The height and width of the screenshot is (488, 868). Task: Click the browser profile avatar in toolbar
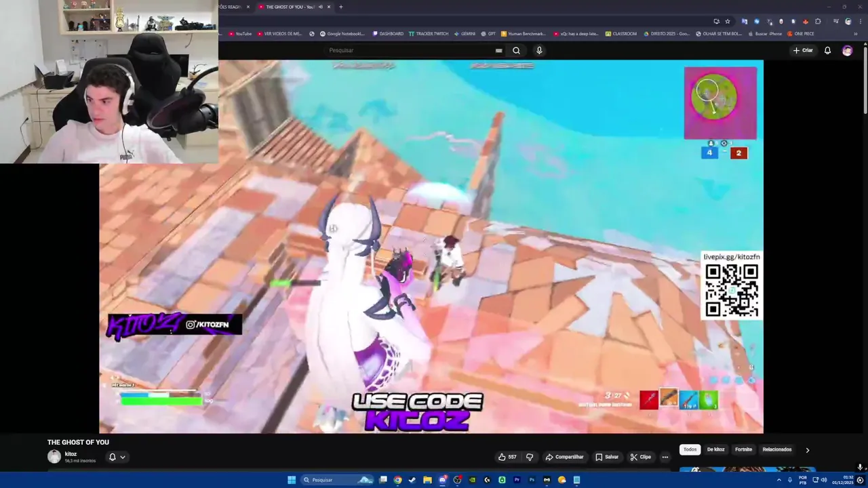pyautogui.click(x=848, y=21)
